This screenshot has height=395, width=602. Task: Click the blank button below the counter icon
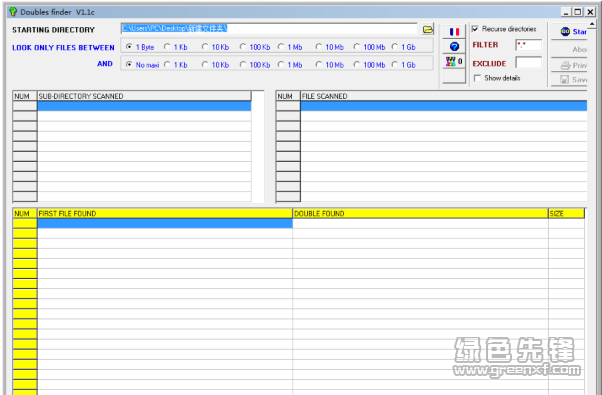coord(454,76)
